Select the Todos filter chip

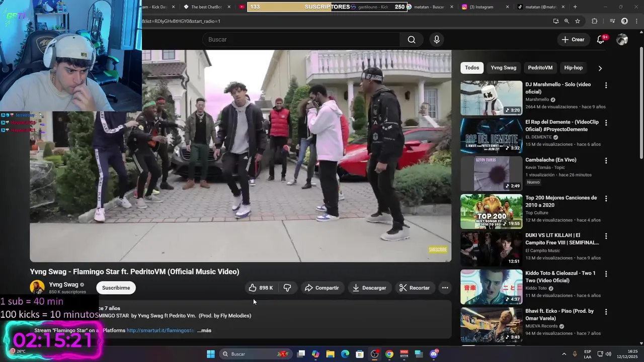tap(472, 68)
